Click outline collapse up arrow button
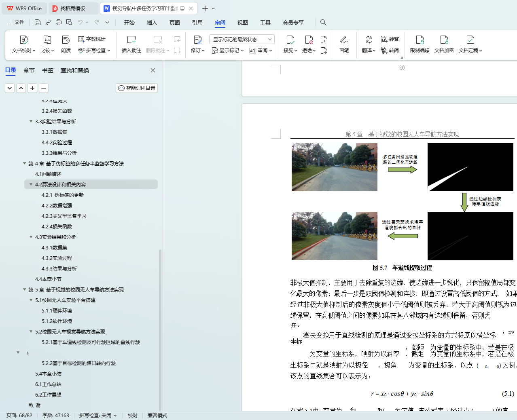 (x=21, y=88)
